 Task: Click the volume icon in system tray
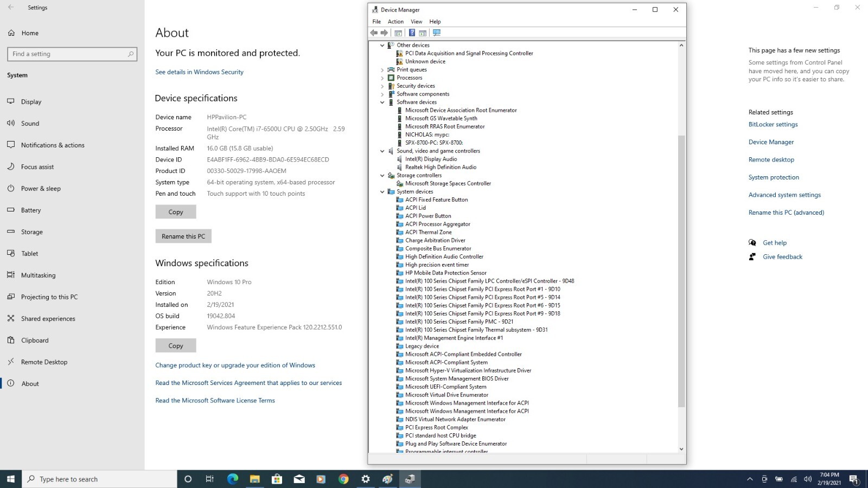point(808,479)
